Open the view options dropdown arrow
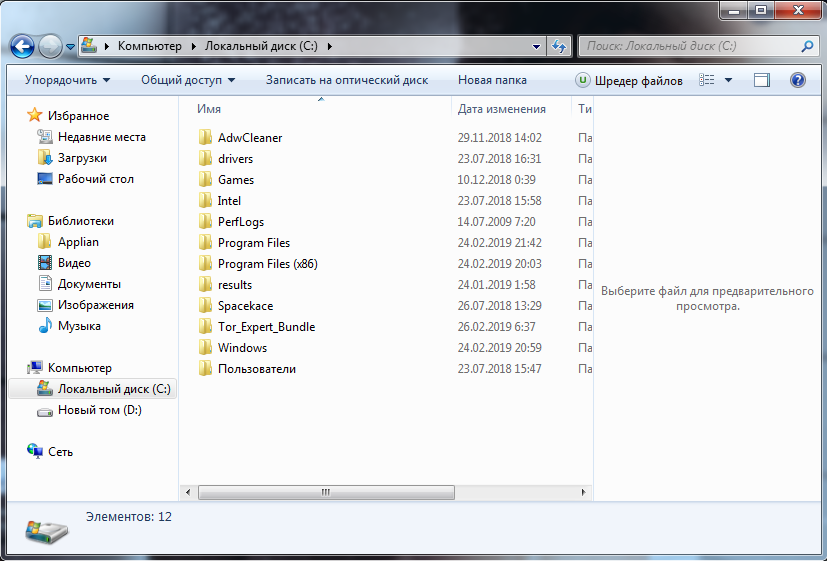This screenshot has height=561, width=827. [x=728, y=80]
